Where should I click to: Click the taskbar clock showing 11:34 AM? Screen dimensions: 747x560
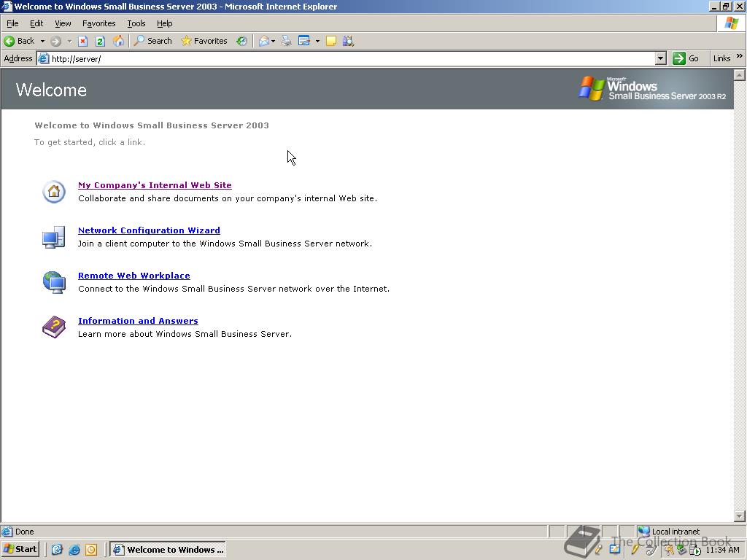click(722, 550)
